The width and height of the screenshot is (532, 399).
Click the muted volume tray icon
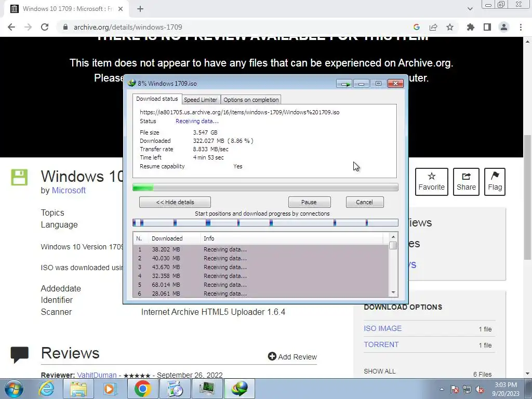(480, 389)
